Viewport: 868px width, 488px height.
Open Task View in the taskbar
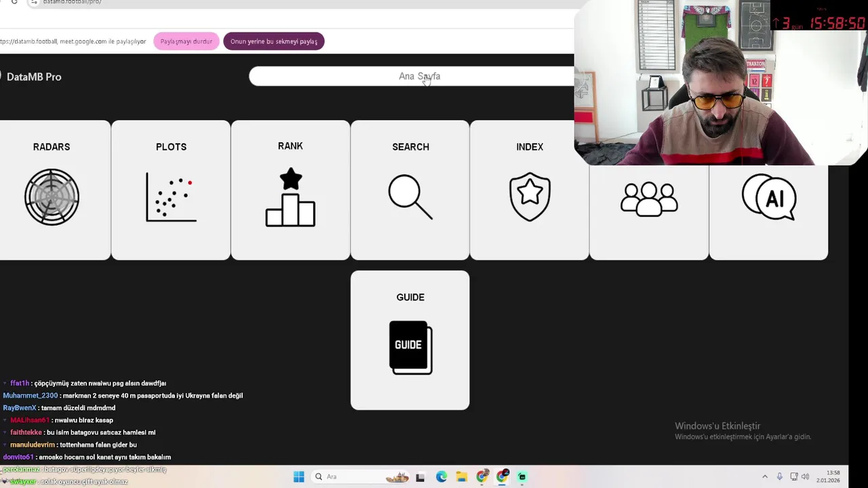click(420, 476)
